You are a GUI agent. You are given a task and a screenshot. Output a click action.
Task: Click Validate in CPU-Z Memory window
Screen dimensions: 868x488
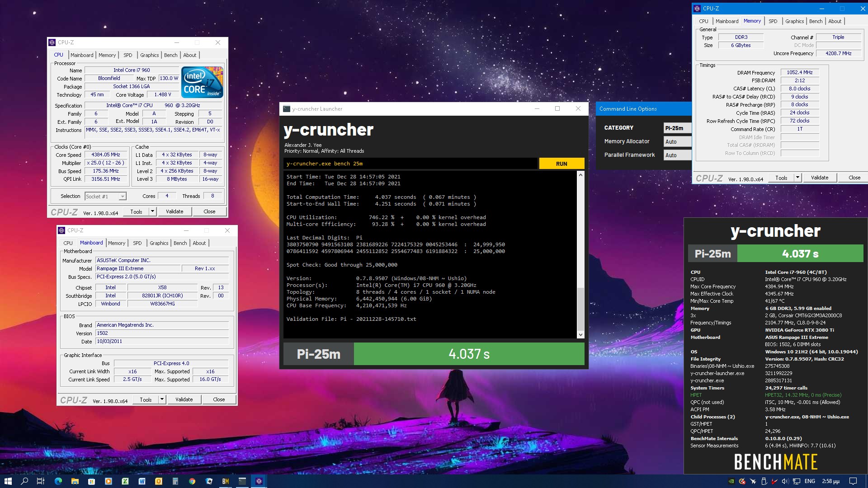(x=820, y=178)
